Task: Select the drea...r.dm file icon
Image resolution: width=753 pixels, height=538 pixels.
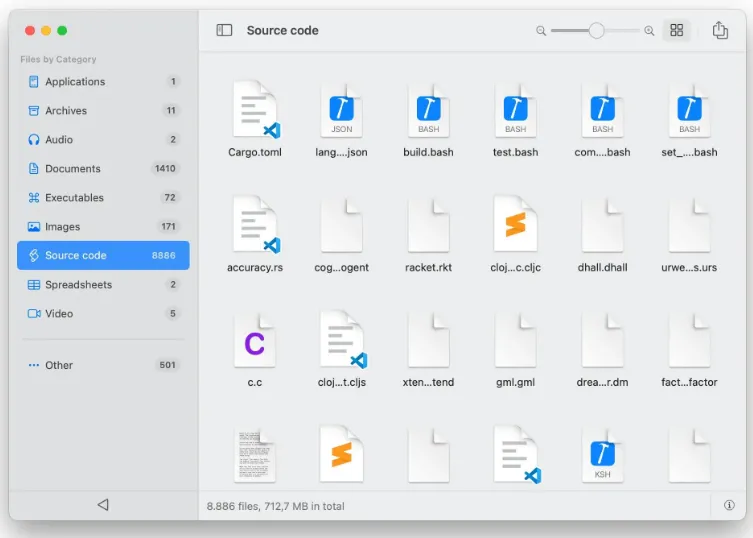Action: [x=602, y=341]
